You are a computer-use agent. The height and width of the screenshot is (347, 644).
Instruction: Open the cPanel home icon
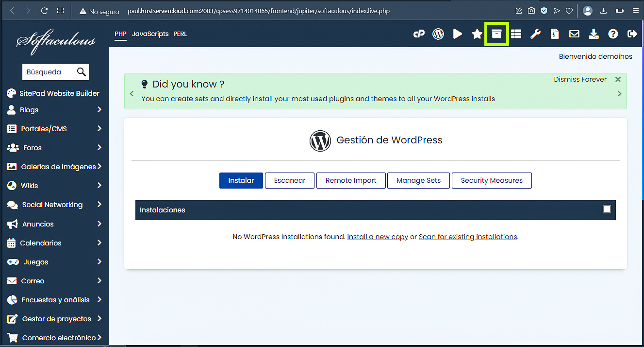419,34
